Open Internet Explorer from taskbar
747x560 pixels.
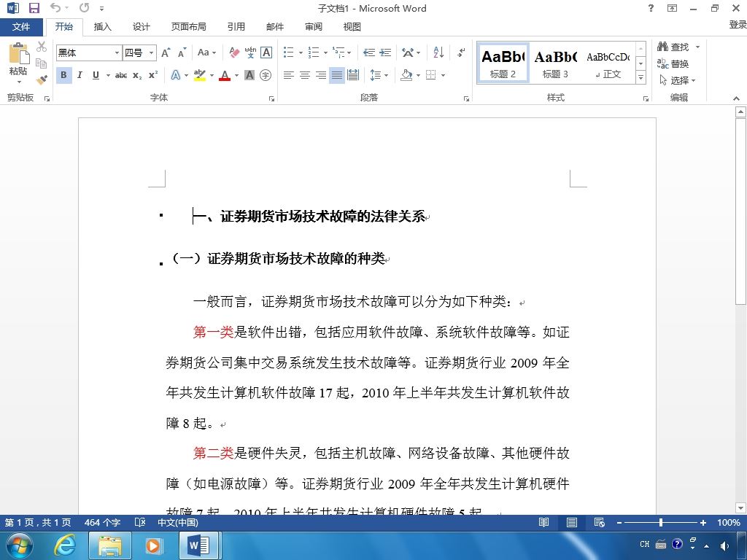click(x=64, y=545)
